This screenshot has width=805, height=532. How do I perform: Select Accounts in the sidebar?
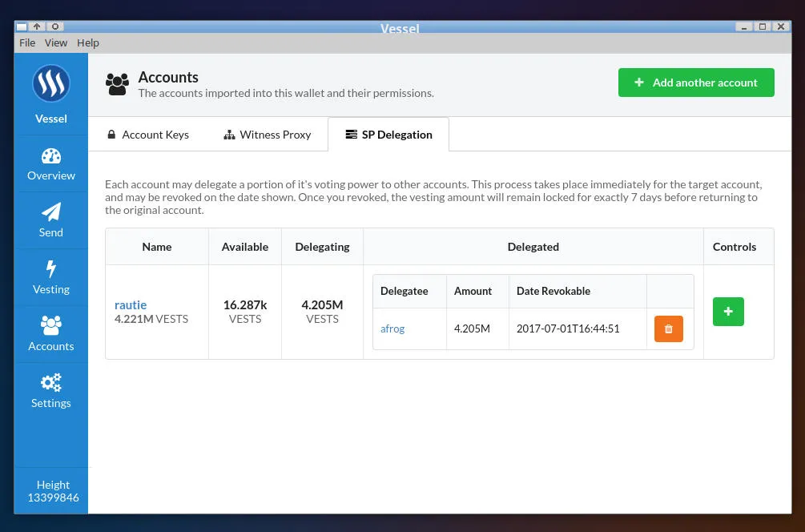(50, 335)
